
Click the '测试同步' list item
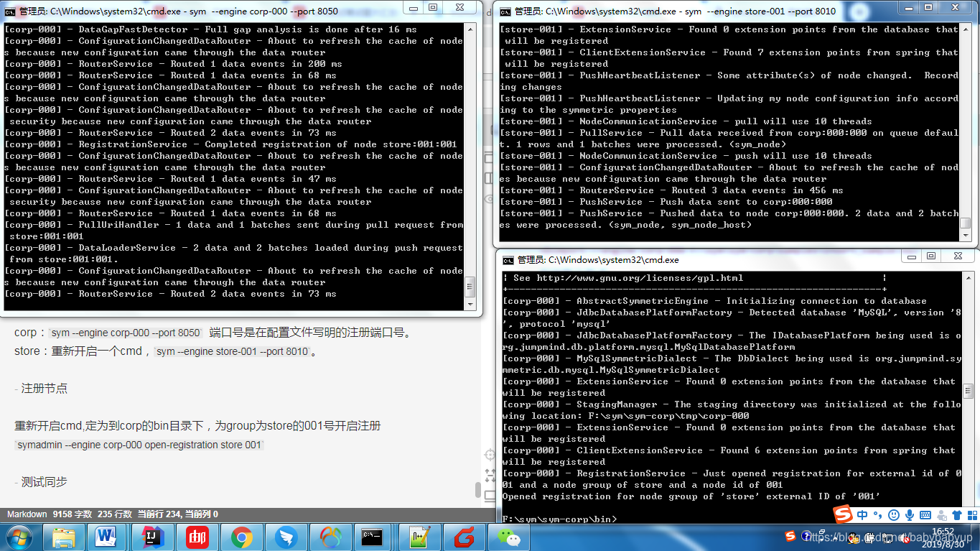click(x=44, y=482)
